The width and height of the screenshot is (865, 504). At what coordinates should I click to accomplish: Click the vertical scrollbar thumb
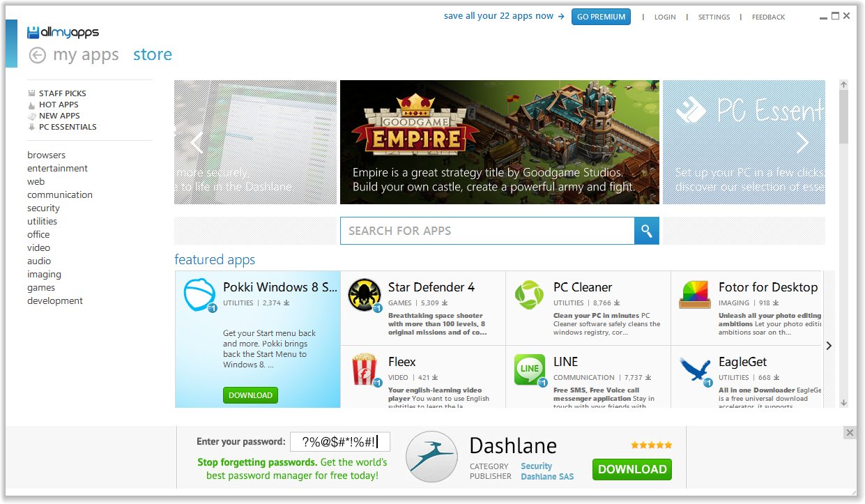click(843, 116)
